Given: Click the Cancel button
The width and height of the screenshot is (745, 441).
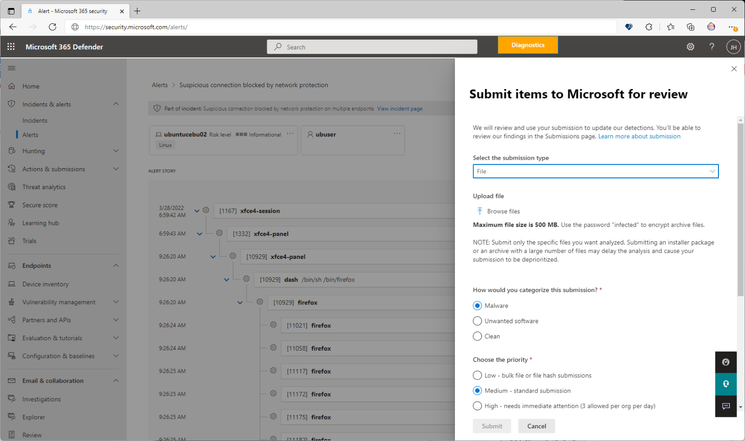Looking at the screenshot, I should point(536,426).
